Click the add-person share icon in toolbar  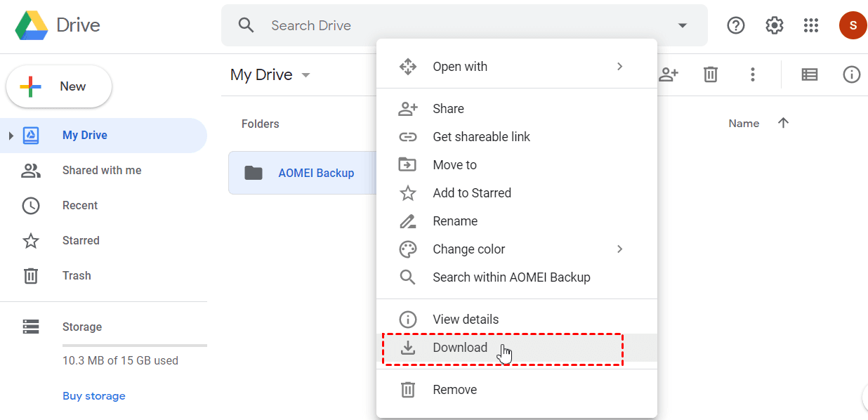[669, 74]
